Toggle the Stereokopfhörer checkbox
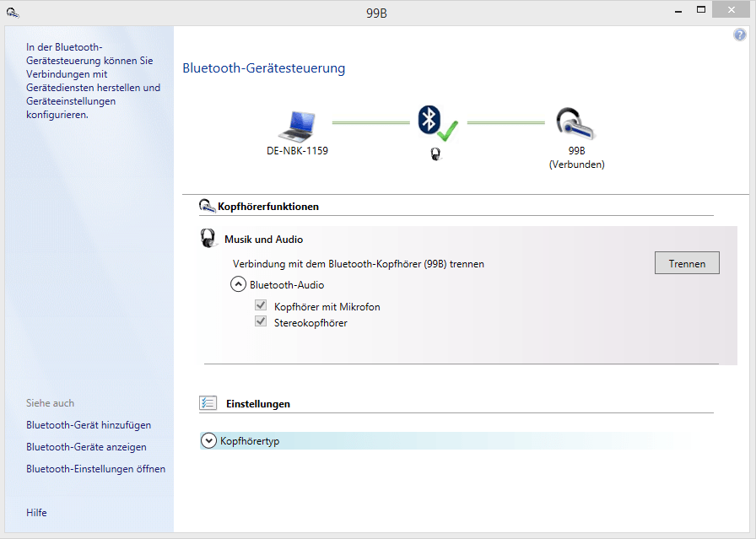Screen dimensions: 756x539 [x=261, y=322]
